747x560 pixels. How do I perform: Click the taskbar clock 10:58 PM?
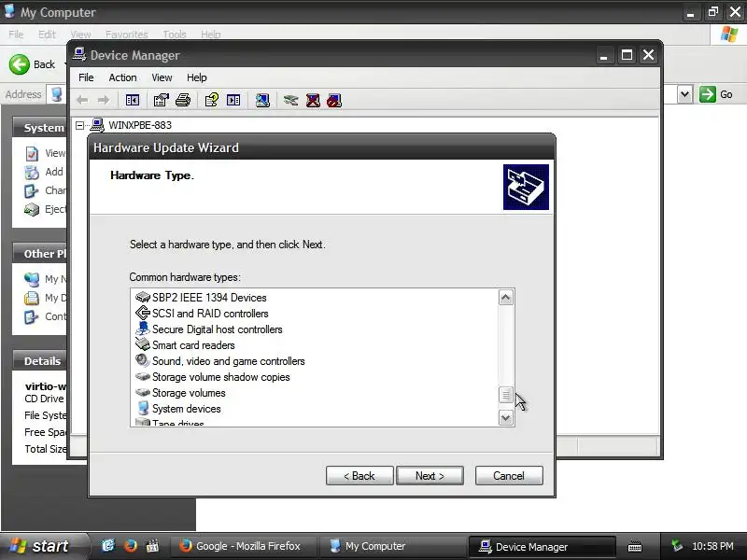712,546
